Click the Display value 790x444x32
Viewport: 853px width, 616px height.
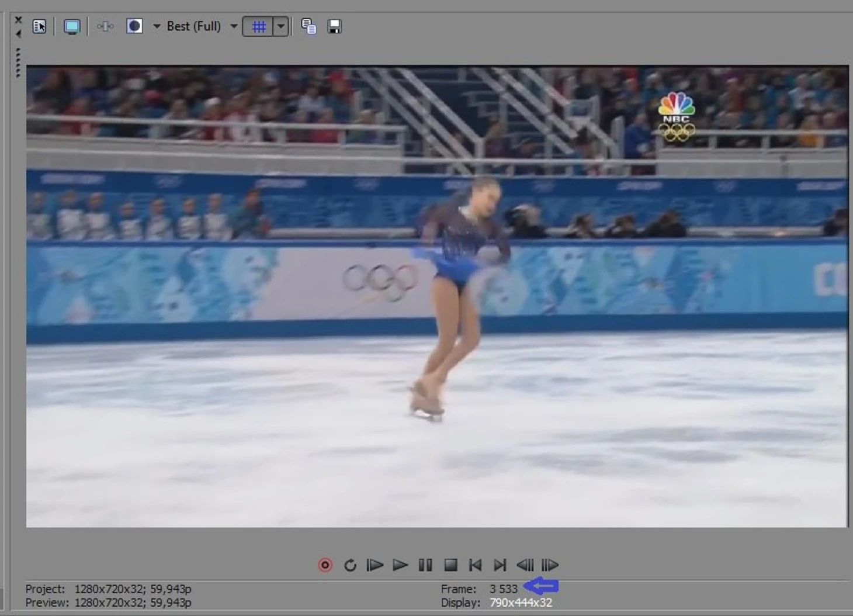coord(521,603)
